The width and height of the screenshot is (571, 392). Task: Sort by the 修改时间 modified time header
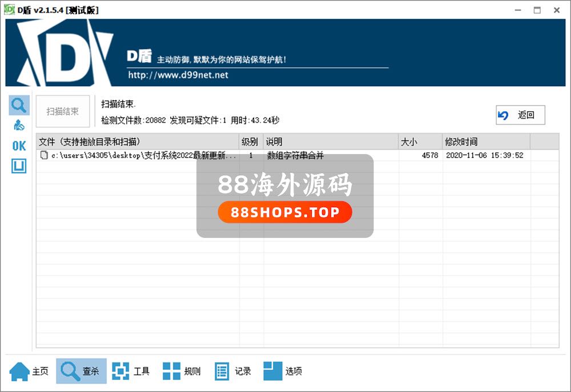coord(485,142)
